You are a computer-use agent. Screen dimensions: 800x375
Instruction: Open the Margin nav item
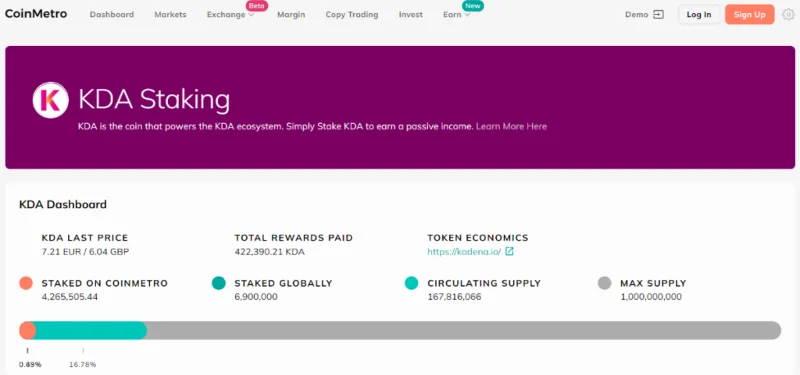point(291,15)
